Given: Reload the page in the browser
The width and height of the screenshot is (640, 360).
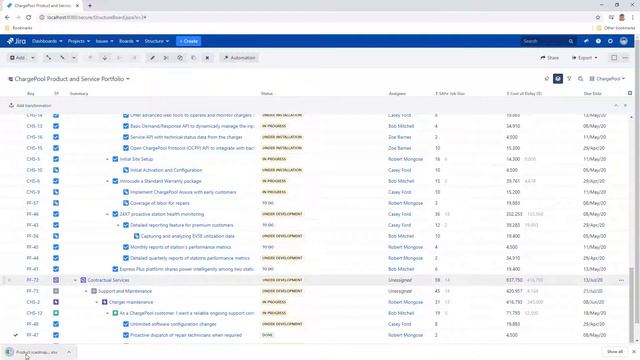Looking at the screenshot, I should click(29, 18).
